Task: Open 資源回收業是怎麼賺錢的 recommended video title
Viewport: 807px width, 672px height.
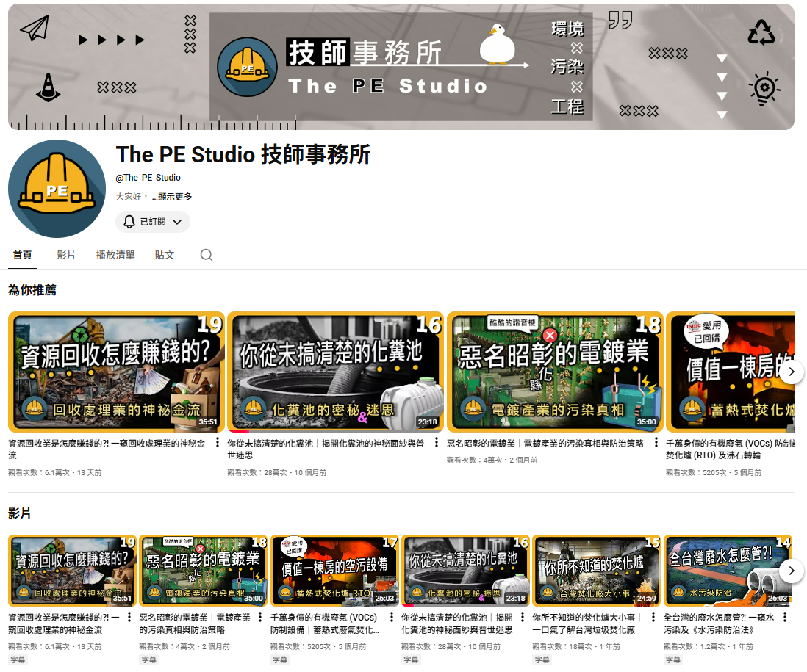Action: pos(107,449)
